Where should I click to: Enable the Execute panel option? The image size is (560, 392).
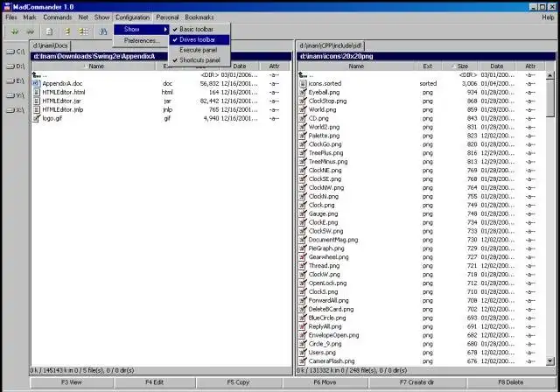(x=199, y=50)
